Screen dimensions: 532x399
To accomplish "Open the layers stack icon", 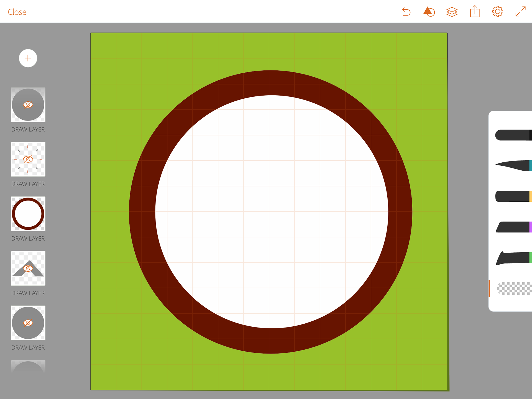I will (x=452, y=12).
